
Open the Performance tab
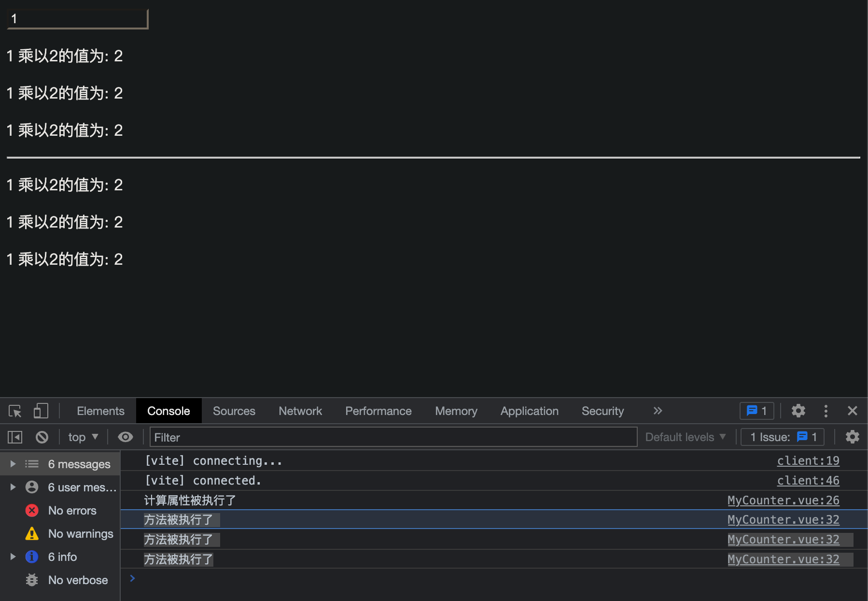pyautogui.click(x=378, y=411)
